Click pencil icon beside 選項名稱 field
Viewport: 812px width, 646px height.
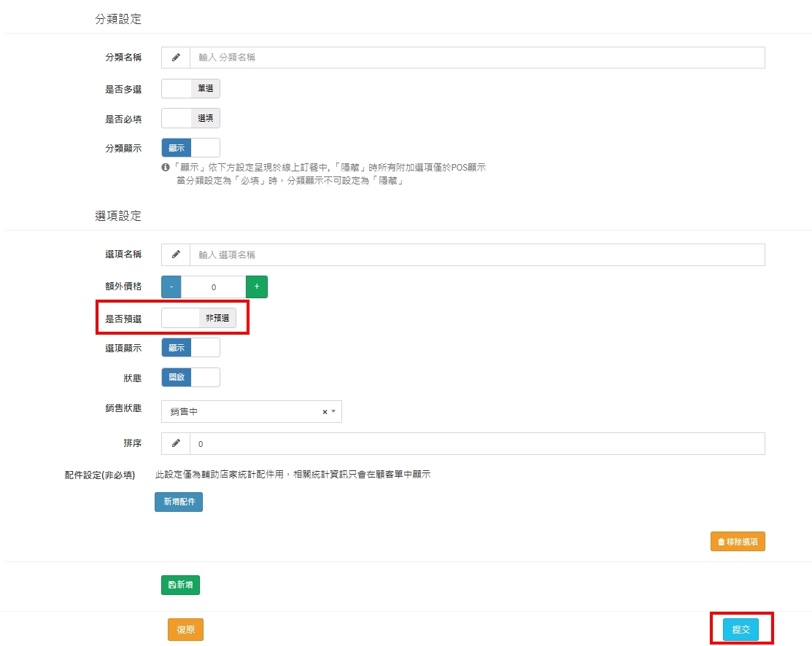coord(176,254)
